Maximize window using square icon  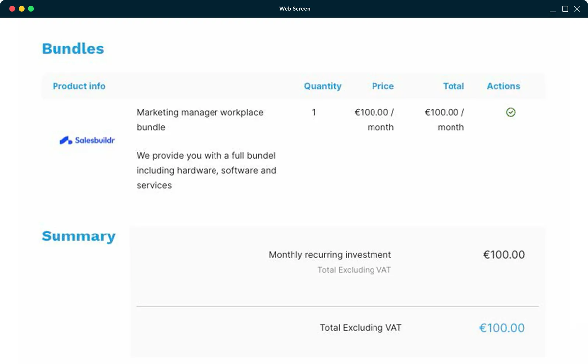(x=565, y=9)
